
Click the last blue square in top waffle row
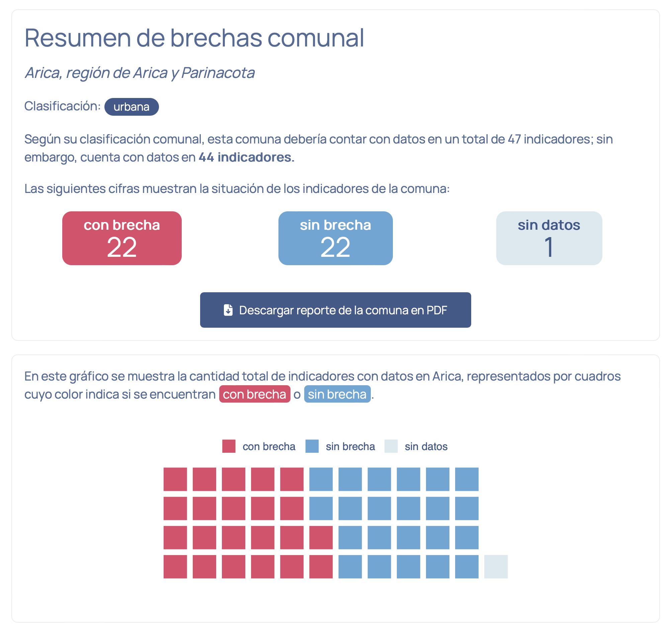[x=467, y=479]
